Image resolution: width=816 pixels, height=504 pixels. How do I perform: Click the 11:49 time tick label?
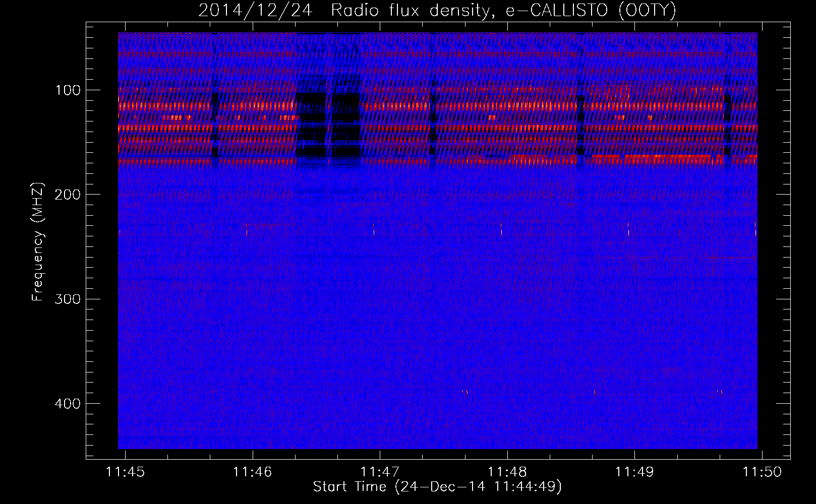click(634, 472)
